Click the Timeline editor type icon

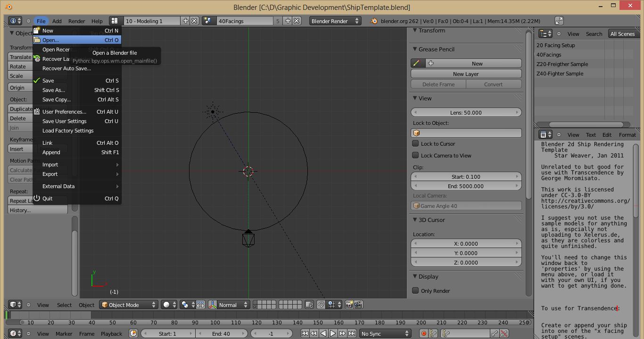(x=15, y=333)
